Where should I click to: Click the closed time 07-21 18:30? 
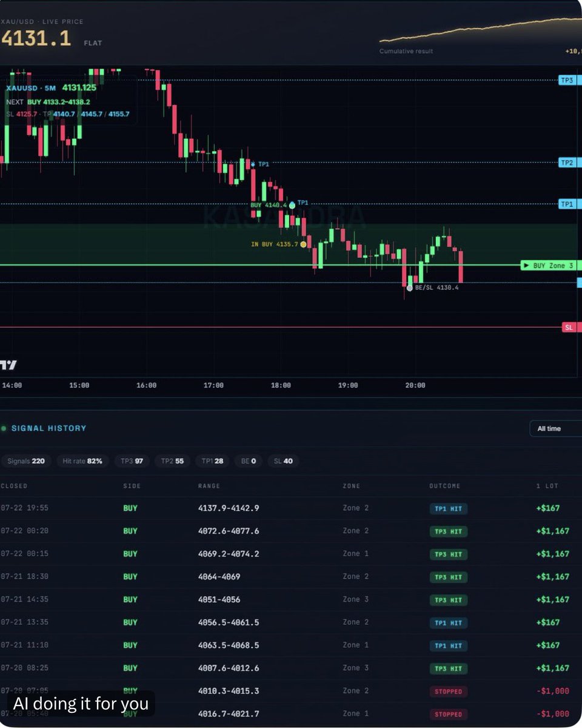pyautogui.click(x=24, y=577)
